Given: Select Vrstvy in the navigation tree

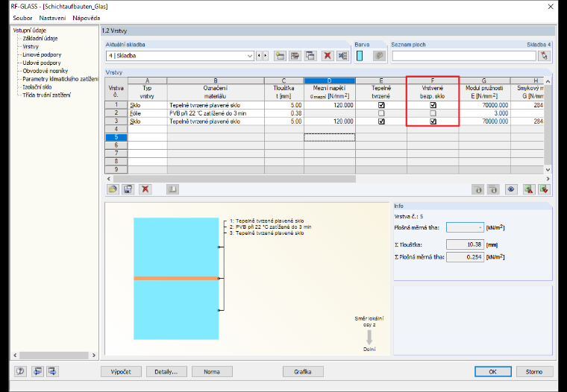Looking at the screenshot, I should pos(31,47).
